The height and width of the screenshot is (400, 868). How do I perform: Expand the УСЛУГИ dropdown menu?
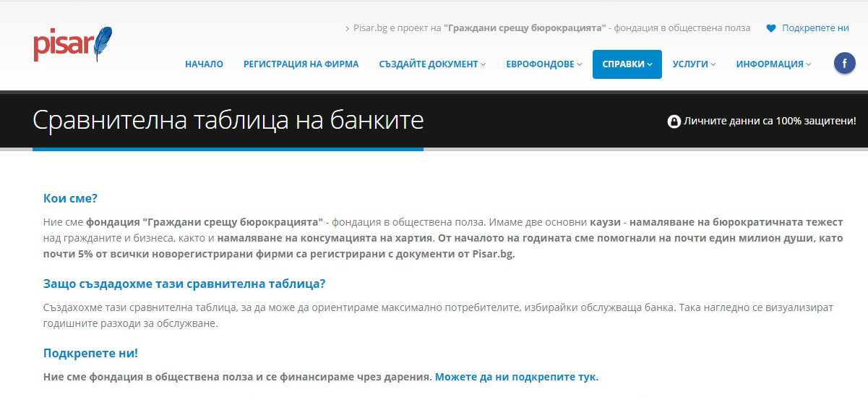coord(694,64)
